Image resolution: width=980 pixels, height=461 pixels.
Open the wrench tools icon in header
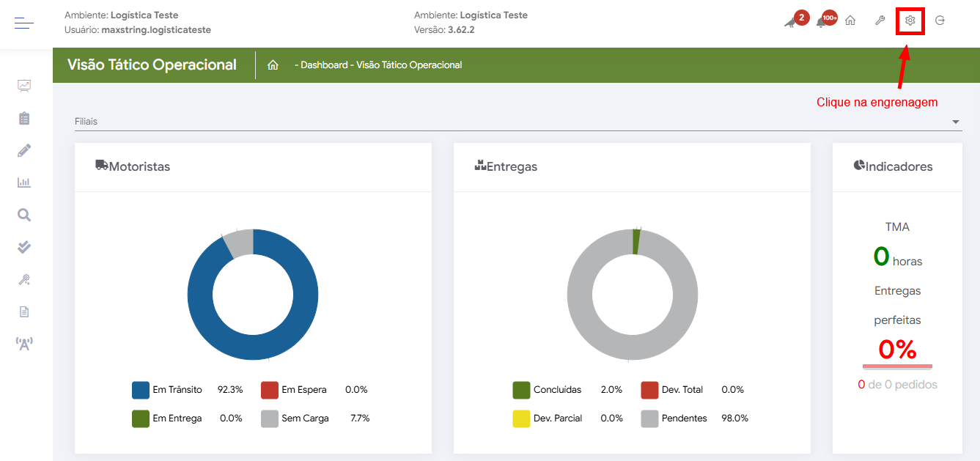pyautogui.click(x=880, y=21)
